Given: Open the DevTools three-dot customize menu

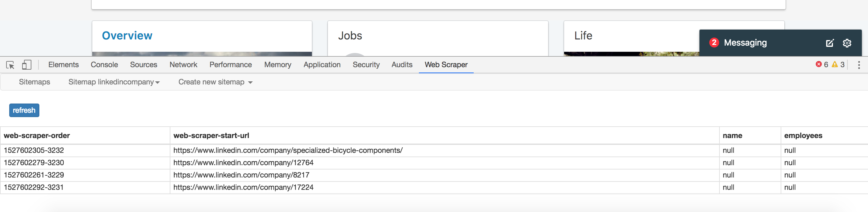Looking at the screenshot, I should (x=858, y=65).
